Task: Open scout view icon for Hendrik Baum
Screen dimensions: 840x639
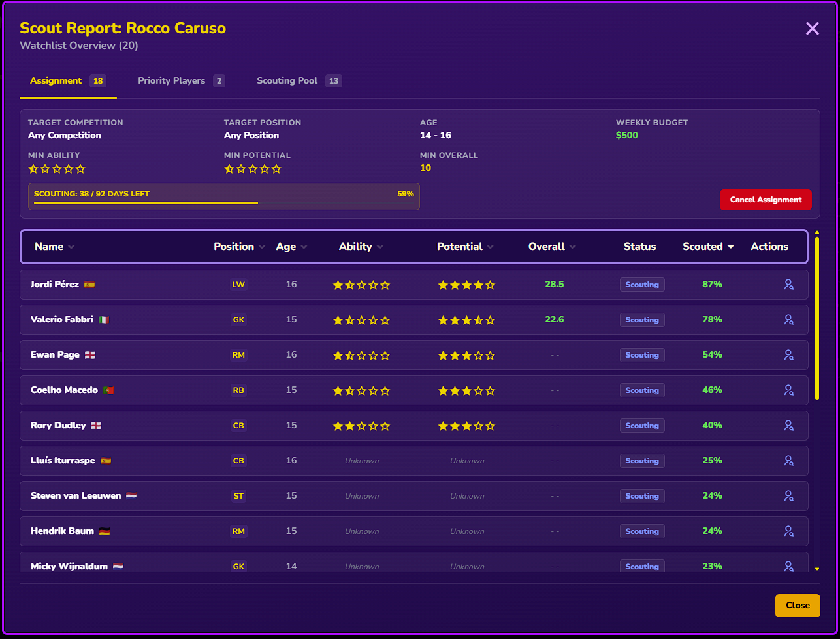Action: pyautogui.click(x=788, y=531)
